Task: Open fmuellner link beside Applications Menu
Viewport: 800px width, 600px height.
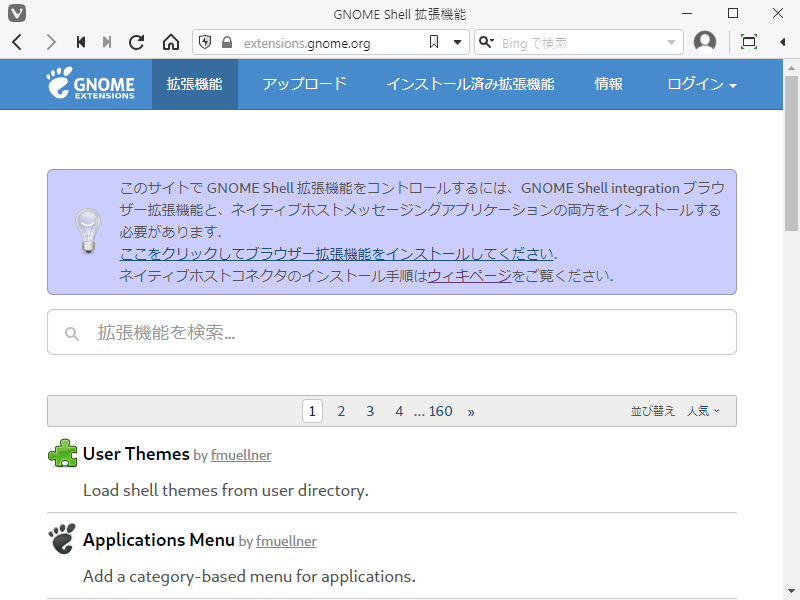Action: (x=286, y=541)
